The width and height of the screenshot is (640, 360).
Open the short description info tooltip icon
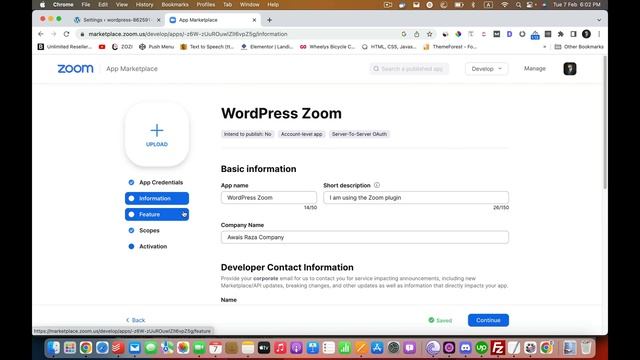[x=377, y=185]
